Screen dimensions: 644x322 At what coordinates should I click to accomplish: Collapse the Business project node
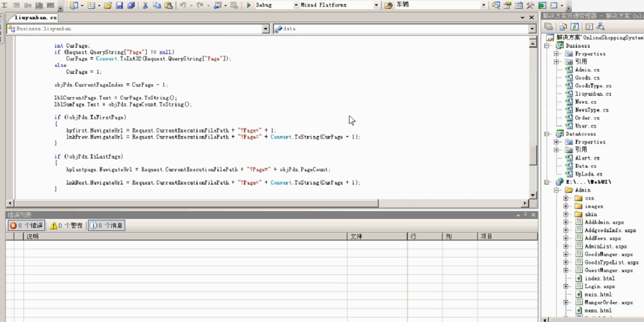[547, 46]
